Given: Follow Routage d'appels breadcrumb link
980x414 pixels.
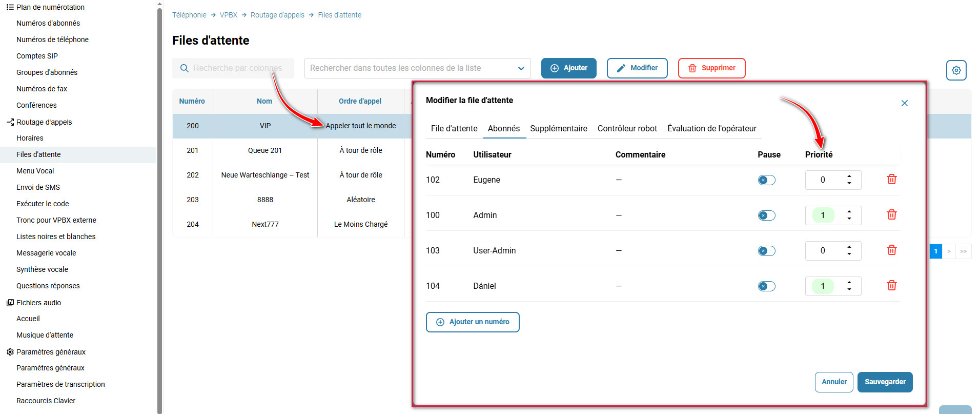Looking at the screenshot, I should (277, 15).
